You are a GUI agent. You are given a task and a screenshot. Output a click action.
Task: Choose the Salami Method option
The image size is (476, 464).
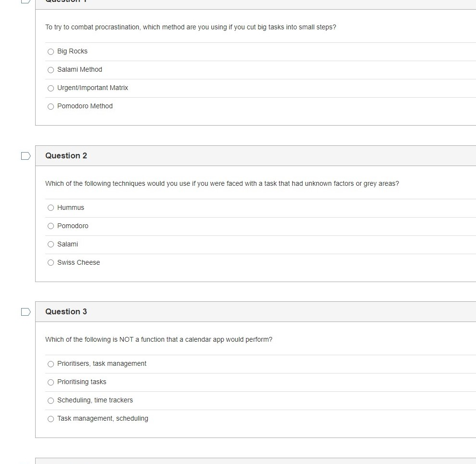[51, 70]
